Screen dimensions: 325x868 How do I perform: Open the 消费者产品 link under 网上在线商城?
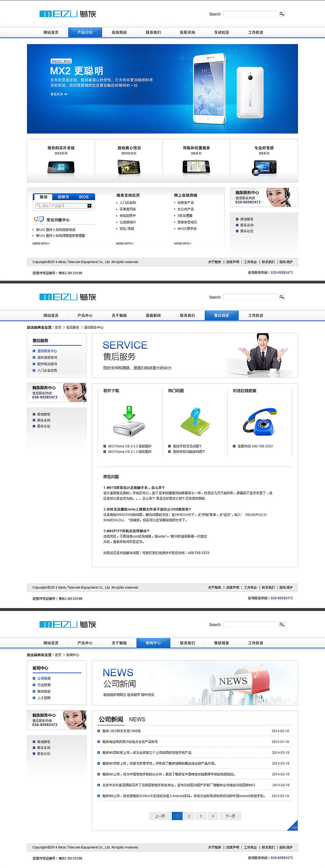point(185,203)
